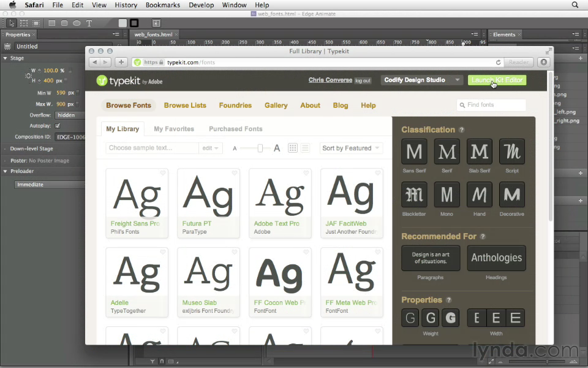Toggle the Autoplay checkbox in Properties

click(58, 126)
